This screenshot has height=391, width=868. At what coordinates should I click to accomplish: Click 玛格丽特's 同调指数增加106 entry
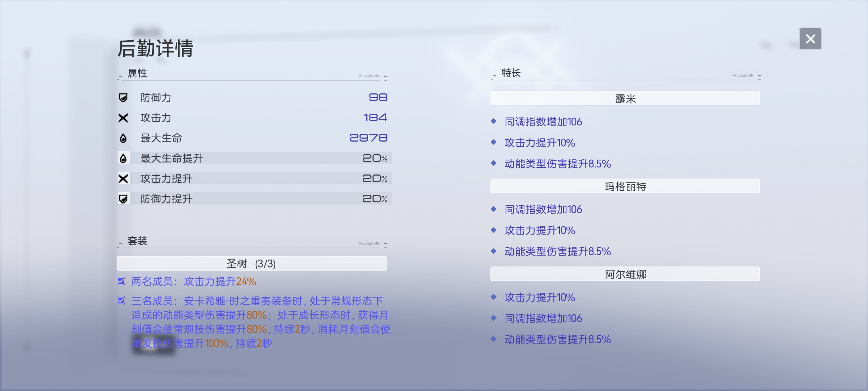pos(543,209)
